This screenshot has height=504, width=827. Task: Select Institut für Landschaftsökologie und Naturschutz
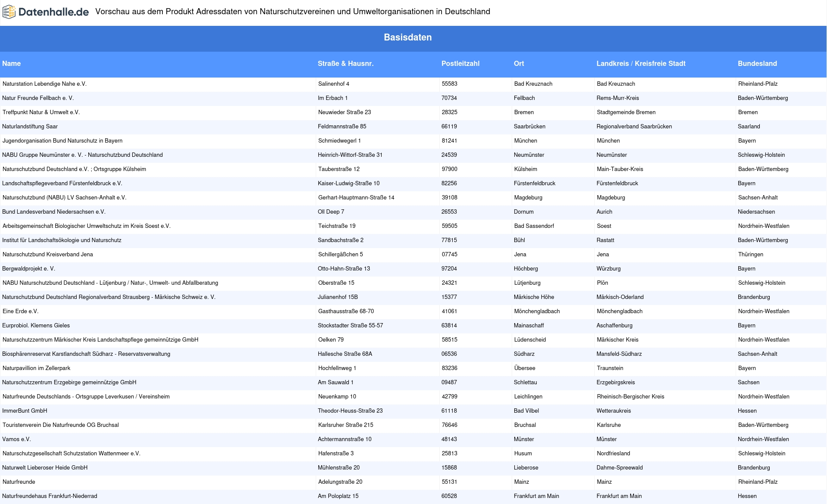62,240
